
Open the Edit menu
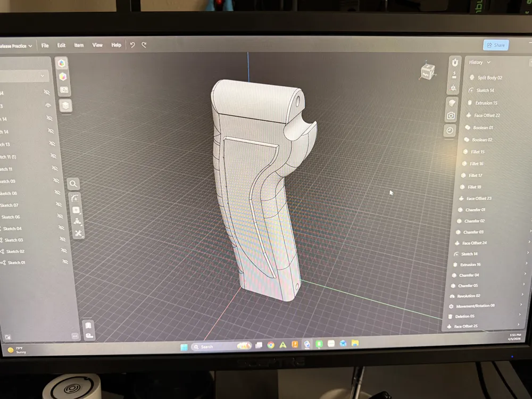[x=61, y=45]
